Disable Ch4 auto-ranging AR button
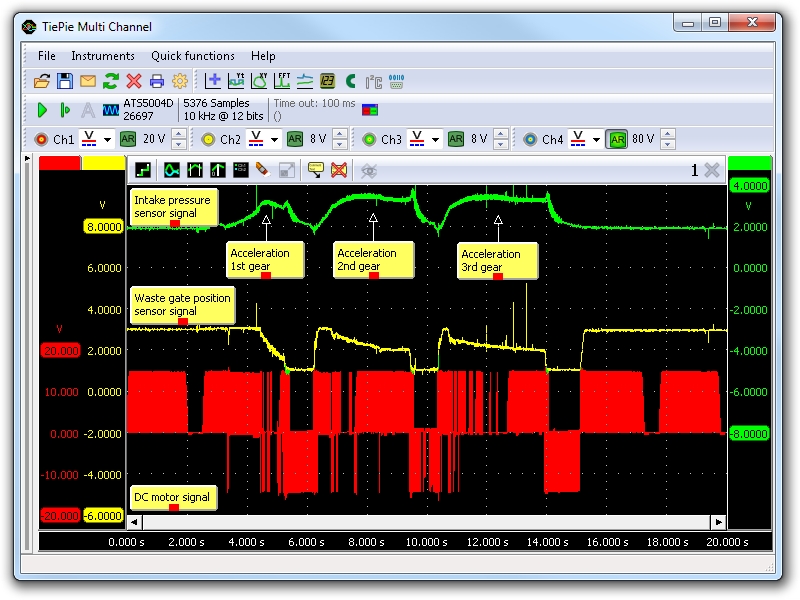Image resolution: width=800 pixels, height=600 pixels. [618, 139]
